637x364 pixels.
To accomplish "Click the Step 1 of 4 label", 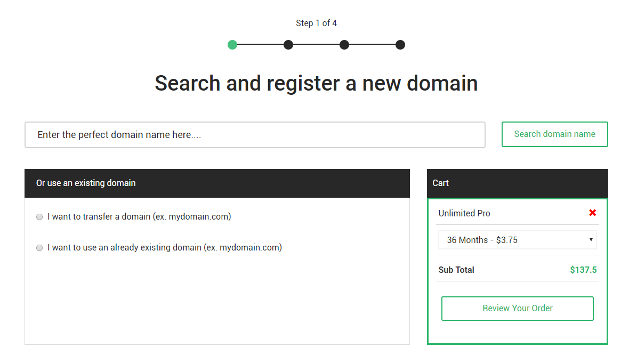I will click(316, 23).
